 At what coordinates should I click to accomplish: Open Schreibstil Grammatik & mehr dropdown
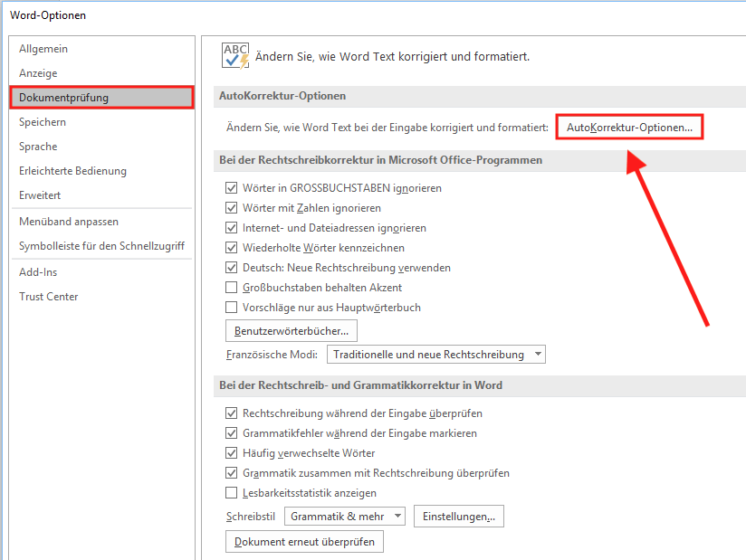[x=345, y=517]
